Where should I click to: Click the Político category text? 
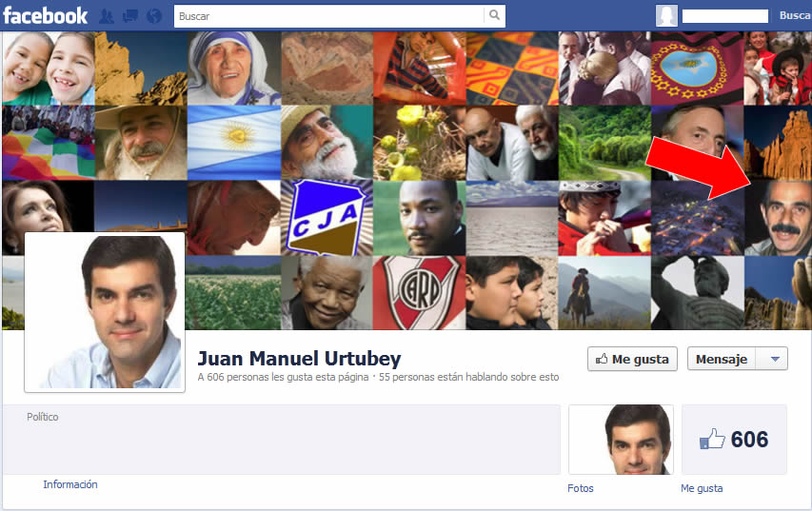(43, 417)
